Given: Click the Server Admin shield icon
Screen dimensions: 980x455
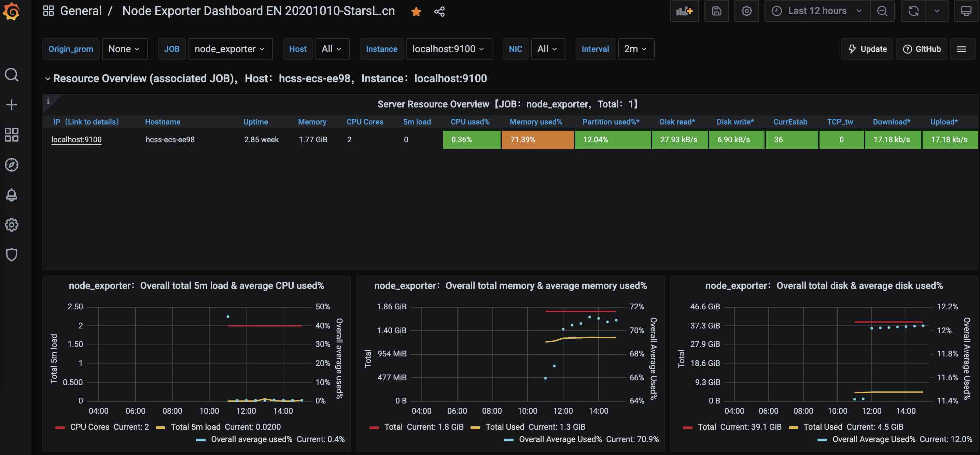Looking at the screenshot, I should point(11,255).
